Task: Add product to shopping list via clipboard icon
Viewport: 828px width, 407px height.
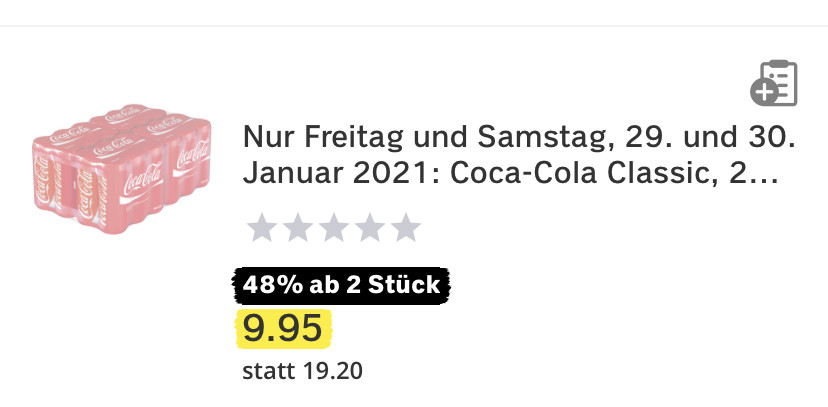Action: pyautogui.click(x=777, y=82)
